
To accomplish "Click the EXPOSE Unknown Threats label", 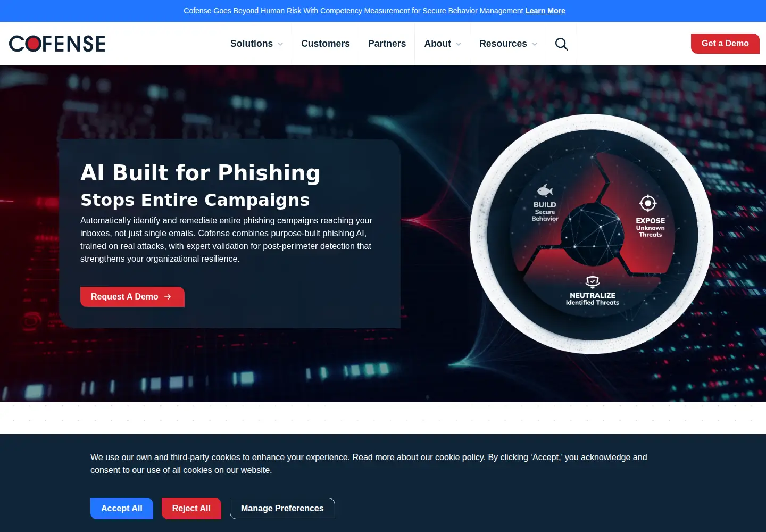I will [650, 227].
